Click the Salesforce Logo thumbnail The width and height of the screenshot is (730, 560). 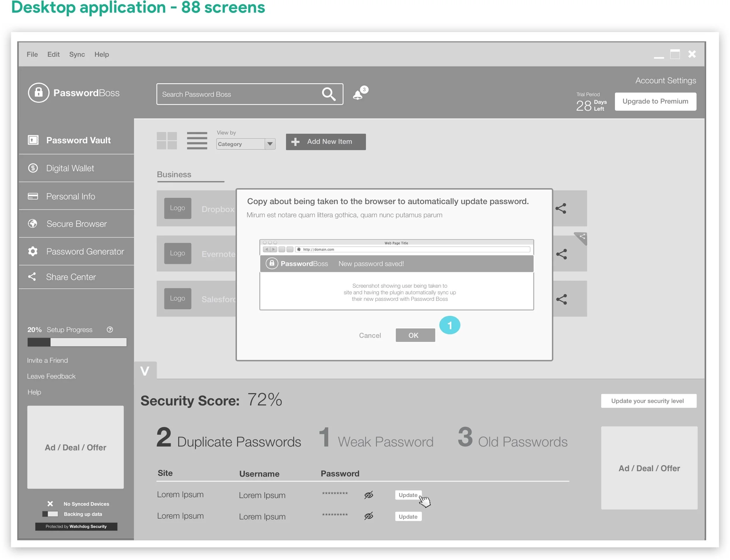coord(178,299)
